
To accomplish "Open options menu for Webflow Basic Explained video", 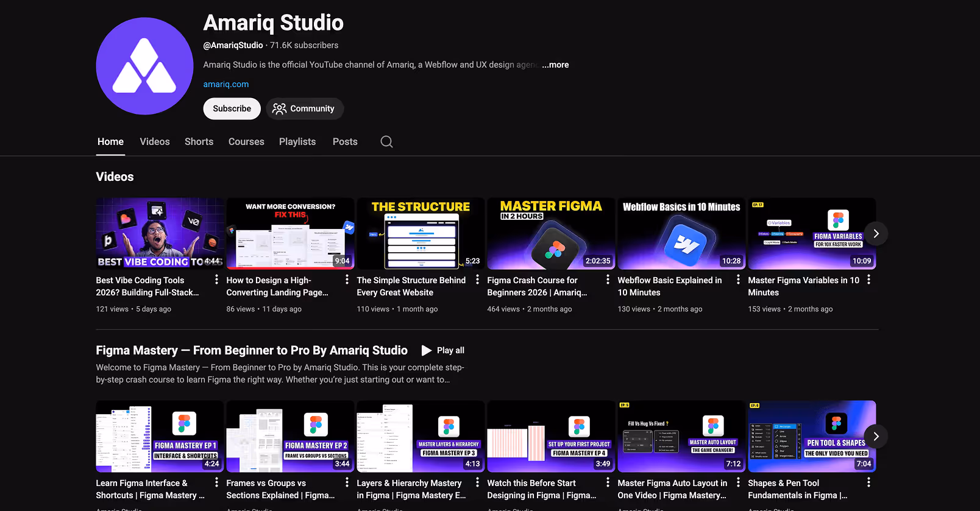I will [738, 280].
